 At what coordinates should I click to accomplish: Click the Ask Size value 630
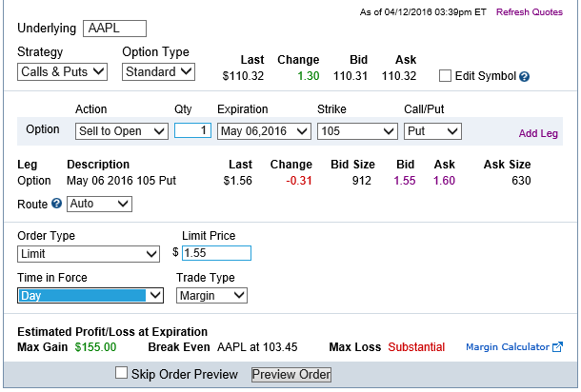click(x=521, y=181)
